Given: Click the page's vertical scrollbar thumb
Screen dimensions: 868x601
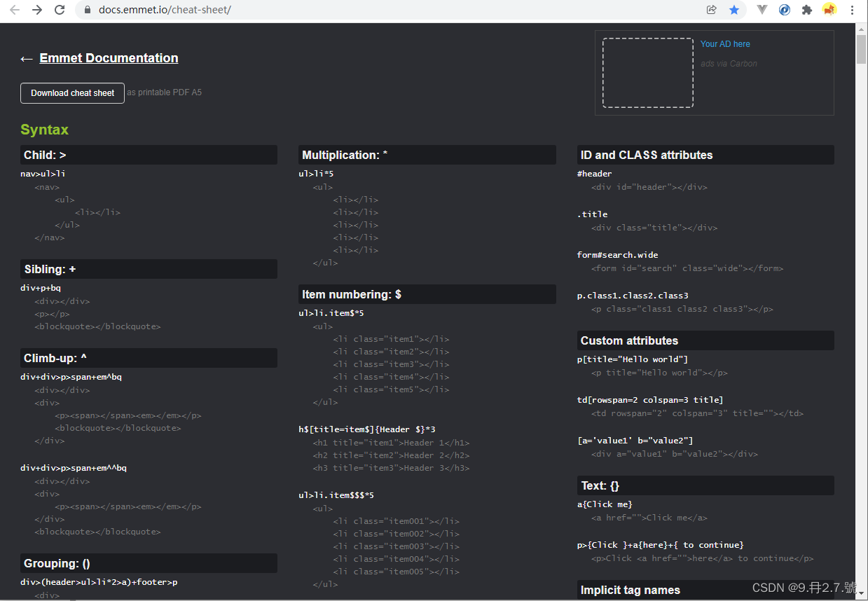Looking at the screenshot, I should [861, 49].
